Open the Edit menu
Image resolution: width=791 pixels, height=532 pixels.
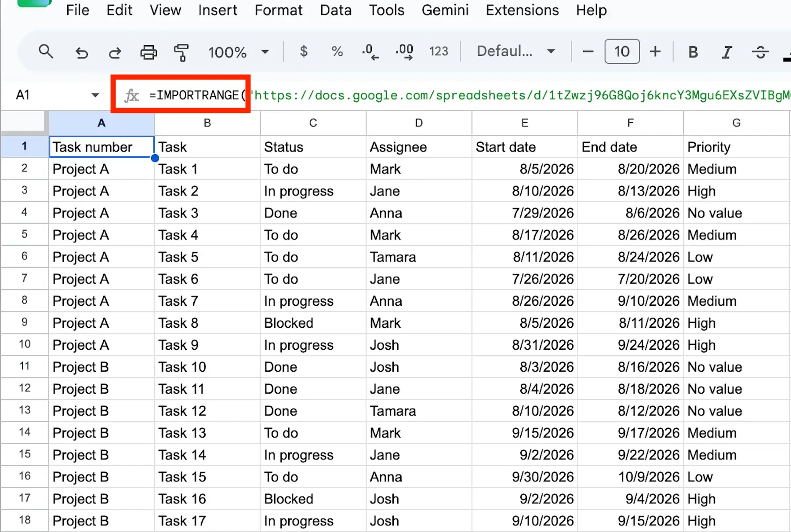point(119,10)
